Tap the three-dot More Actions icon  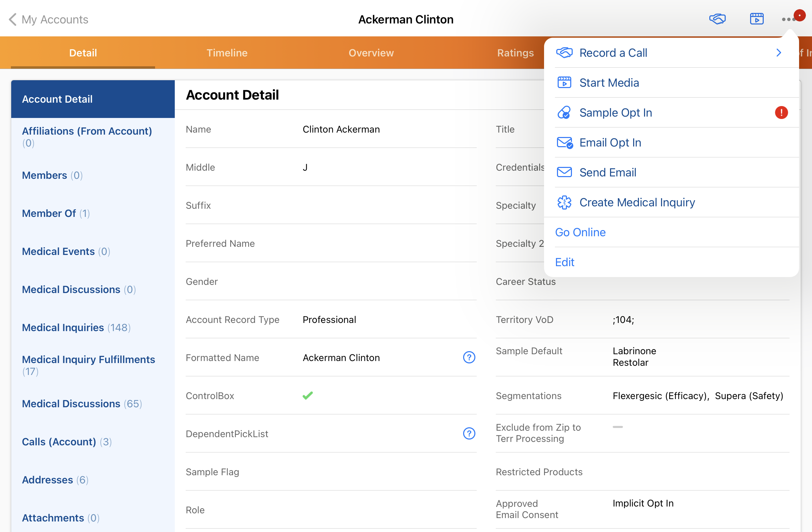point(788,19)
